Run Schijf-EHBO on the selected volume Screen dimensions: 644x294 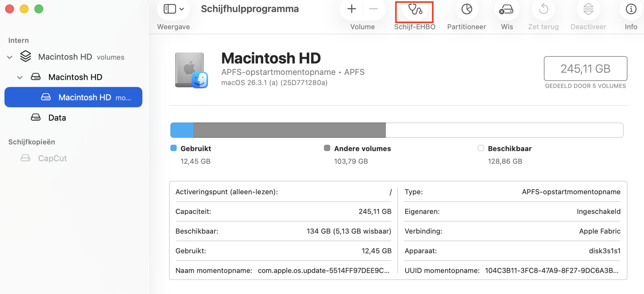pyautogui.click(x=414, y=10)
